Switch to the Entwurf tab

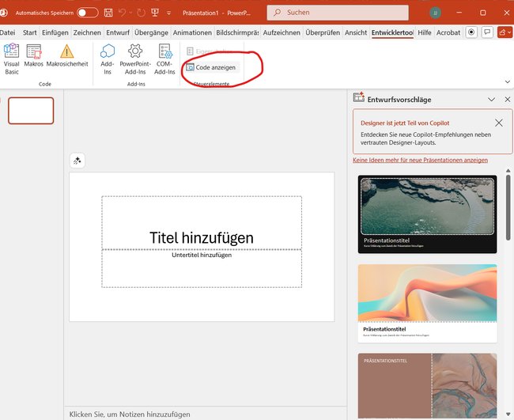[x=118, y=32]
